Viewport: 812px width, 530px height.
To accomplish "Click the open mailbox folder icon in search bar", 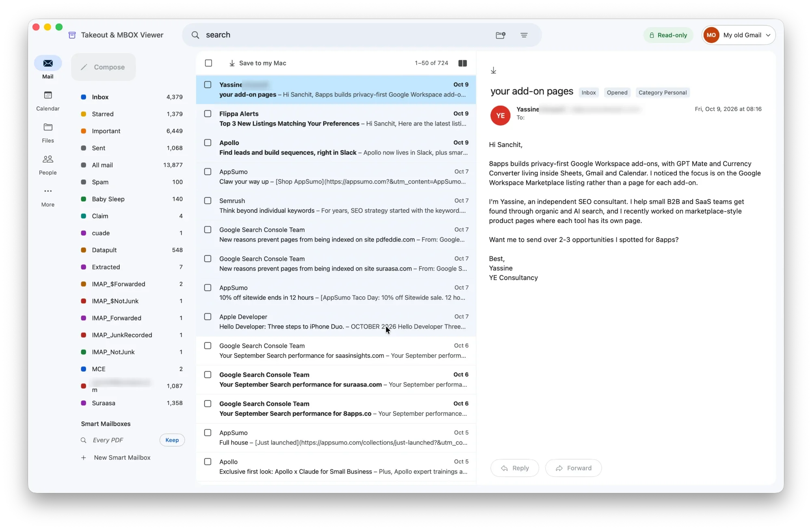I will 501,35.
